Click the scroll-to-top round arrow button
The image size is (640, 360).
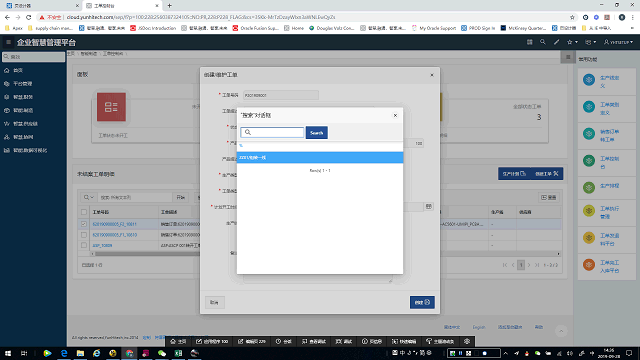(x=561, y=331)
